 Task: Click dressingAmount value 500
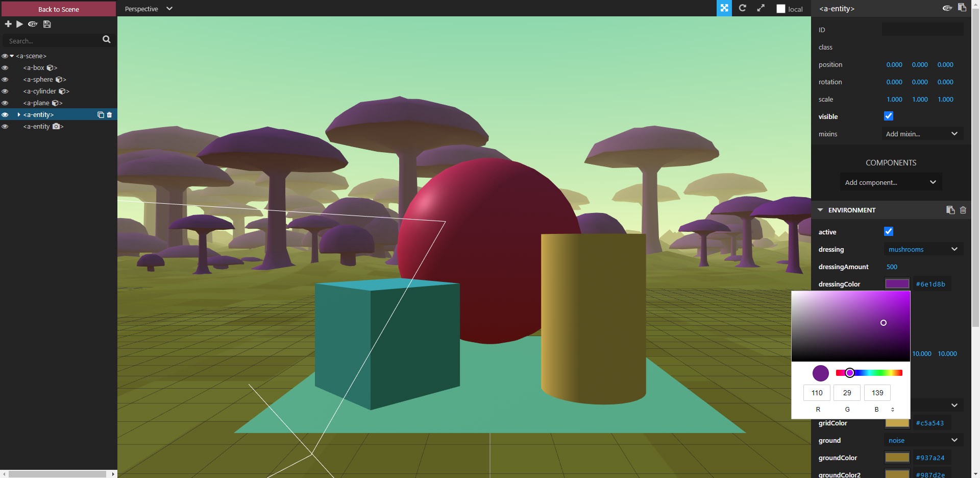pos(892,267)
